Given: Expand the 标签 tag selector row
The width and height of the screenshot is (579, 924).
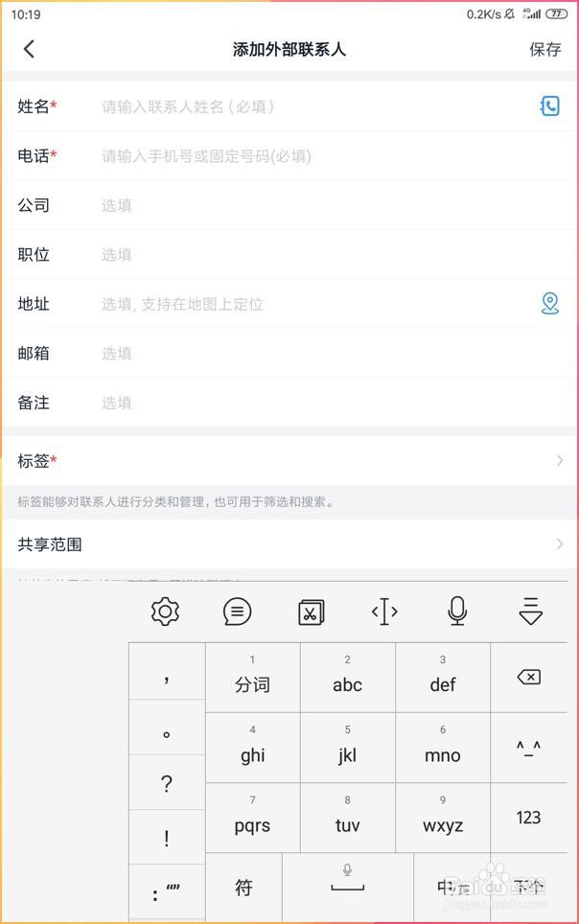Looking at the screenshot, I should pos(289,460).
